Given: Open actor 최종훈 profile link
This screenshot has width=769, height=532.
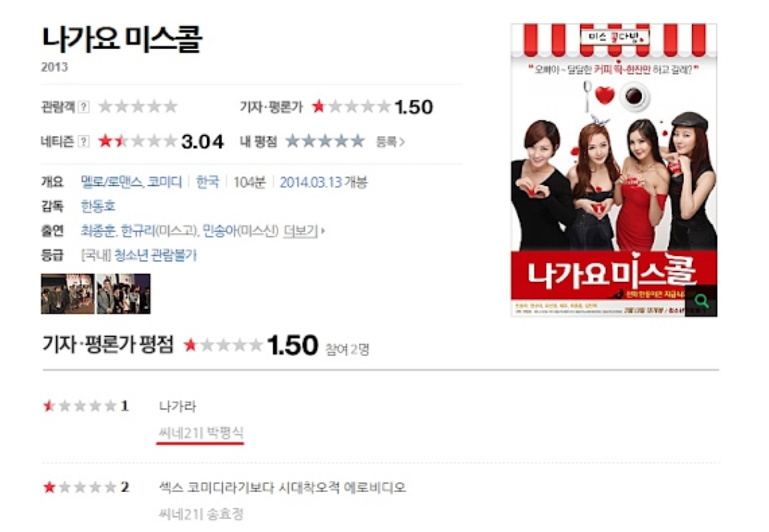Looking at the screenshot, I should pos(98,231).
